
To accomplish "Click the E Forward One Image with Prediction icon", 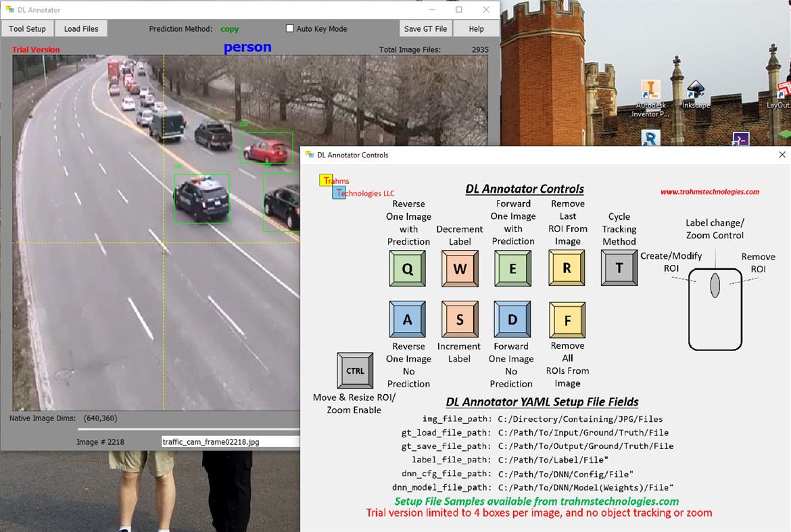I will (x=512, y=268).
